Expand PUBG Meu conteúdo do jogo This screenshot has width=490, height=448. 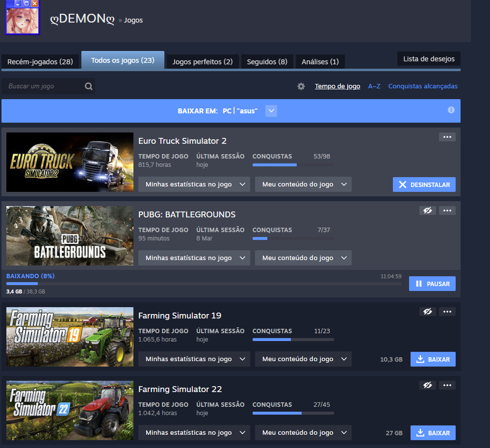coord(303,258)
